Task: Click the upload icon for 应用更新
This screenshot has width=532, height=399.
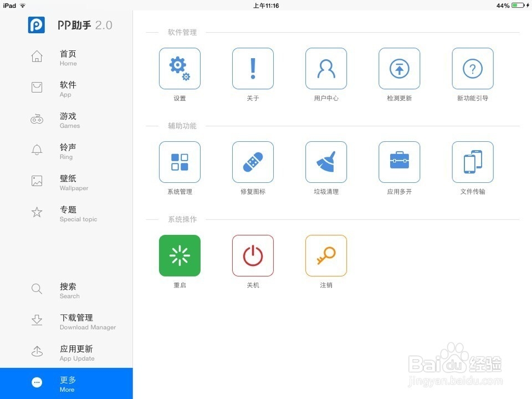Action: coord(37,351)
